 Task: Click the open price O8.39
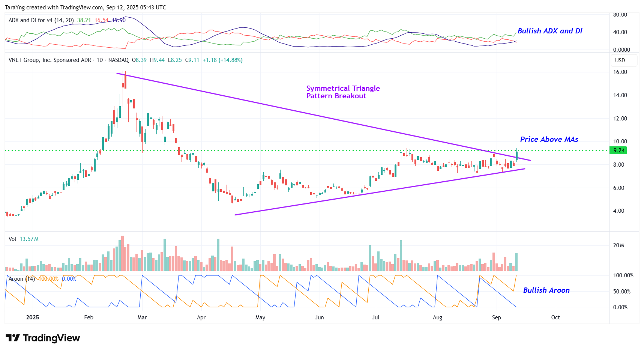pos(139,60)
